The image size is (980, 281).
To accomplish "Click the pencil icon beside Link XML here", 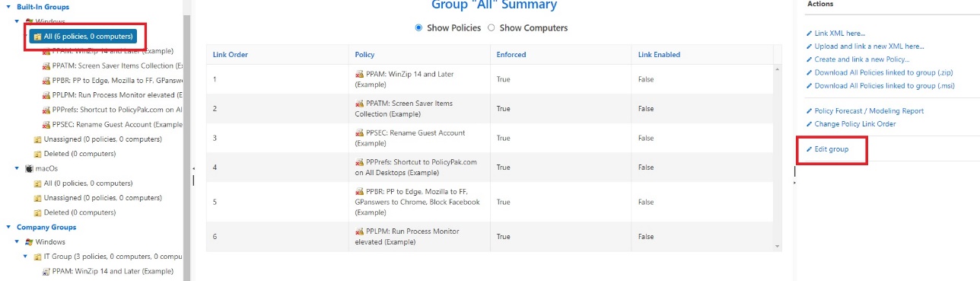I will (809, 34).
